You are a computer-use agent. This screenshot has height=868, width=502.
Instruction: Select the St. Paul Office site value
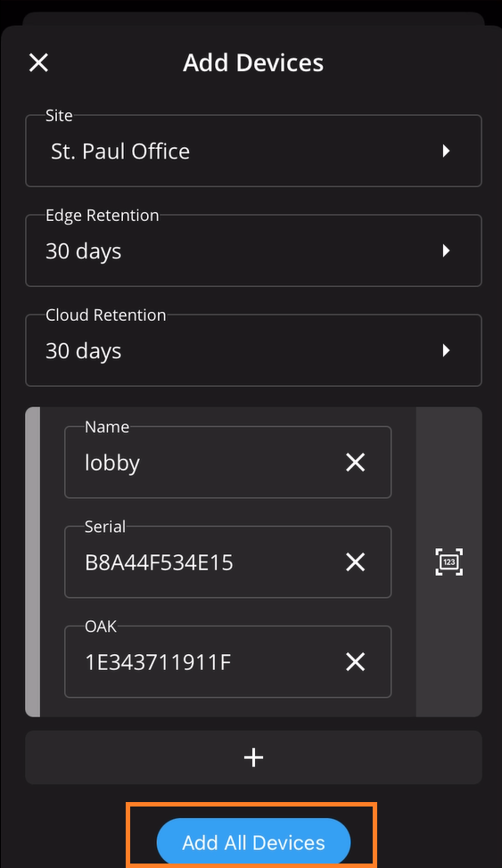[120, 151]
